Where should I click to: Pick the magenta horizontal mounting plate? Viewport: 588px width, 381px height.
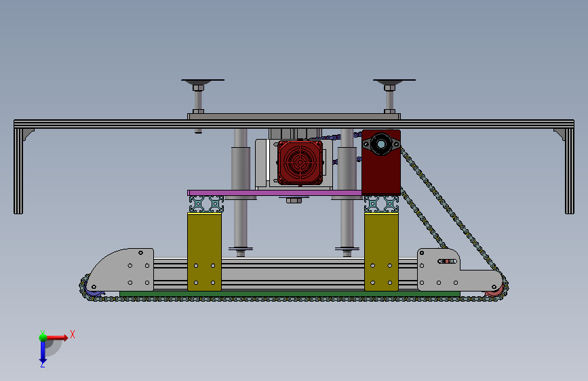point(275,193)
